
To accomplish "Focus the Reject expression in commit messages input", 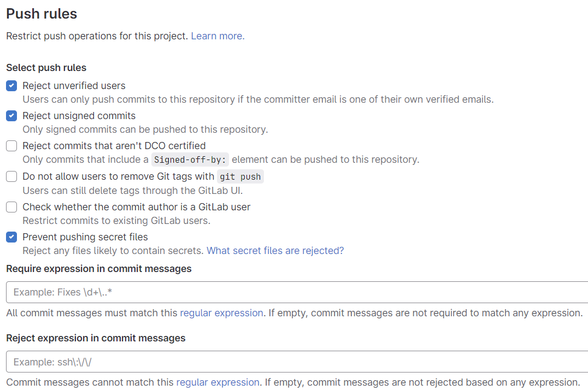I will [x=295, y=362].
